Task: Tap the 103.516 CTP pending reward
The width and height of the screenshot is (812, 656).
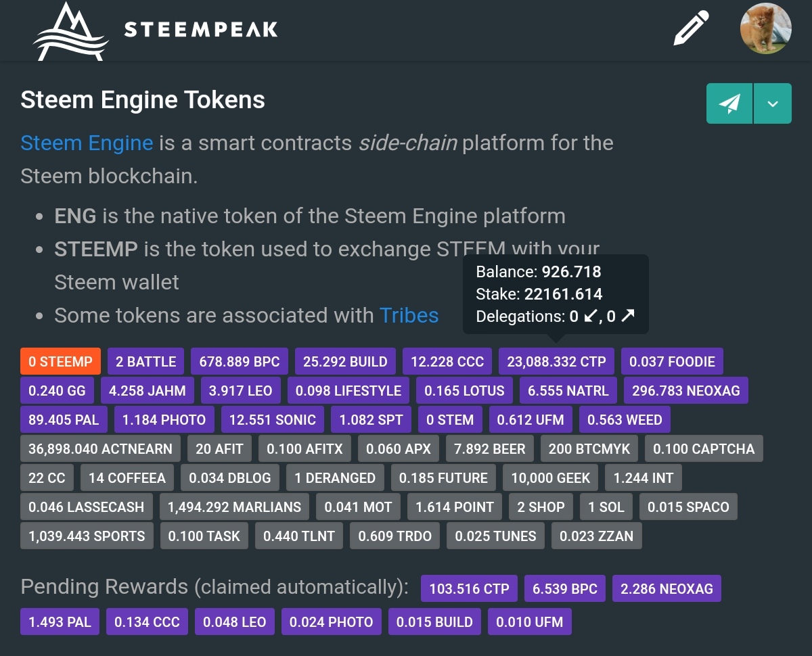Action: coord(469,589)
